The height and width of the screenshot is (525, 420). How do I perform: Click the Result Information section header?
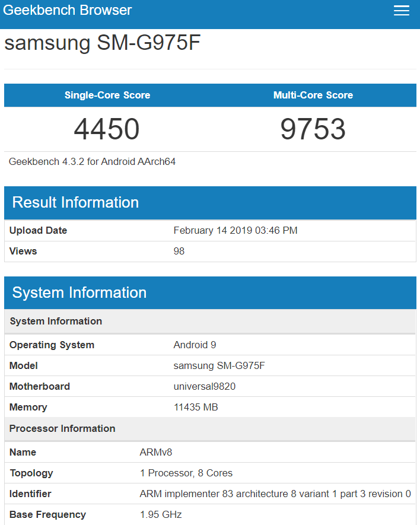tap(210, 202)
